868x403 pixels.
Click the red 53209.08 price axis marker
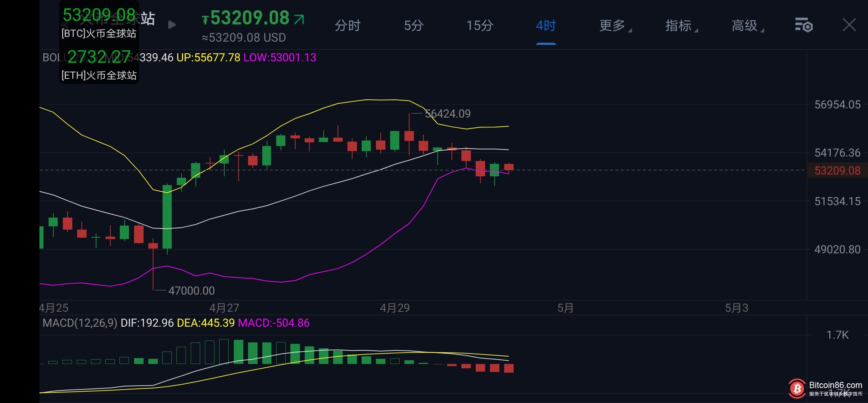point(837,170)
